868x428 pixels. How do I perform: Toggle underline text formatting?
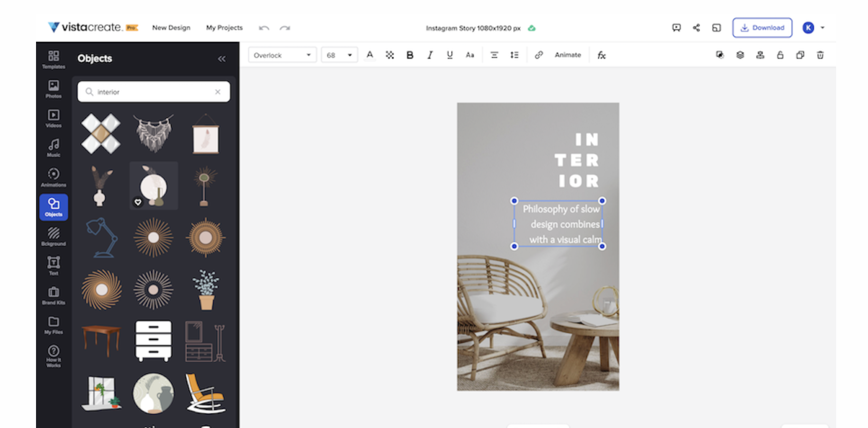[x=450, y=55]
